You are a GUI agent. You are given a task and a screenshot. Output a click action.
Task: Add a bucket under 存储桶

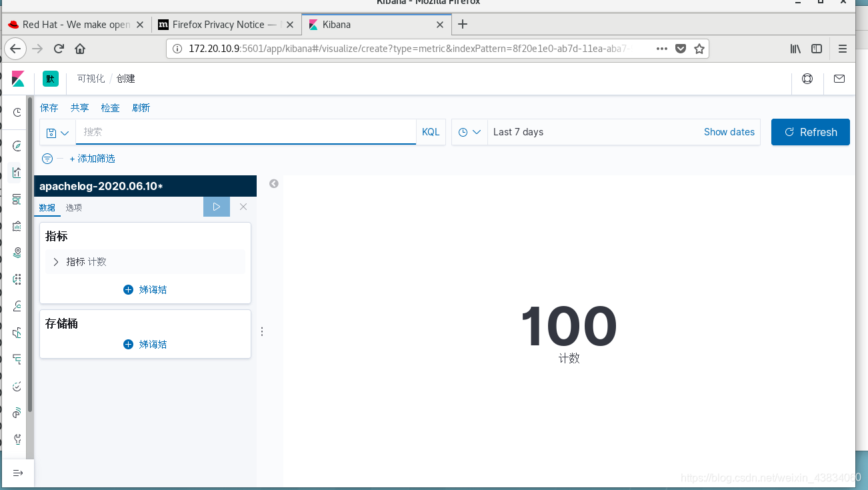point(145,345)
